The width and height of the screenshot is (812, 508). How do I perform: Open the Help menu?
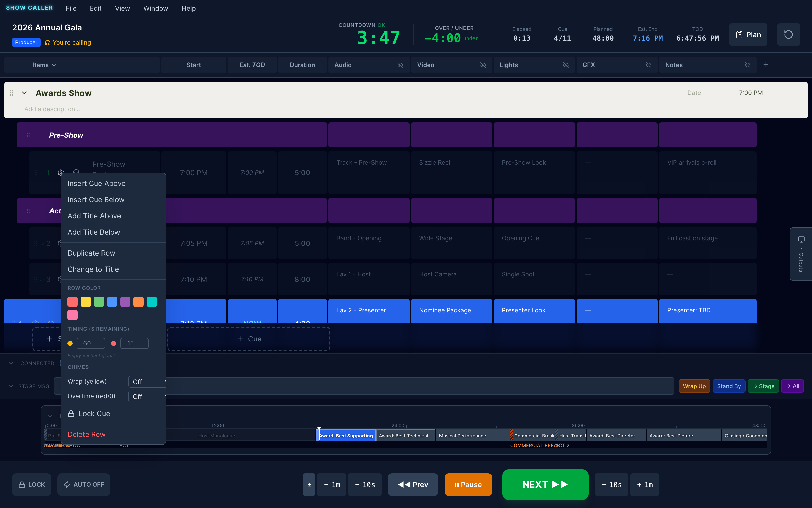[189, 8]
